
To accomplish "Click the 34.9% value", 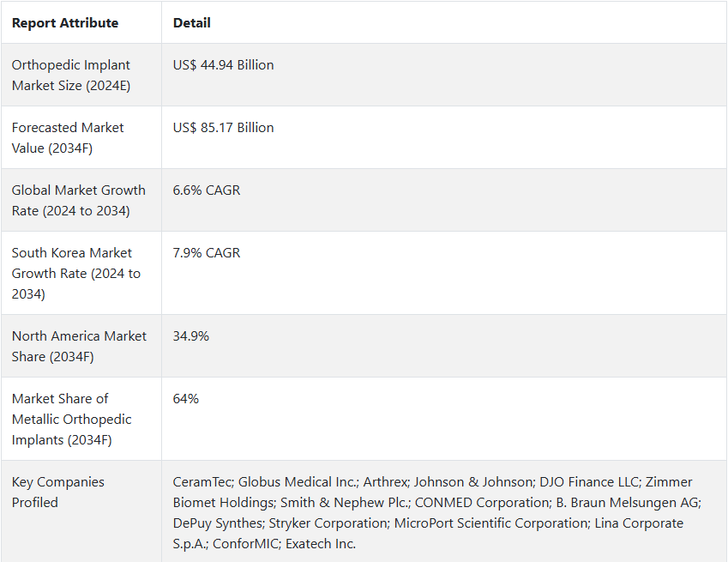I will pyautogui.click(x=191, y=336).
